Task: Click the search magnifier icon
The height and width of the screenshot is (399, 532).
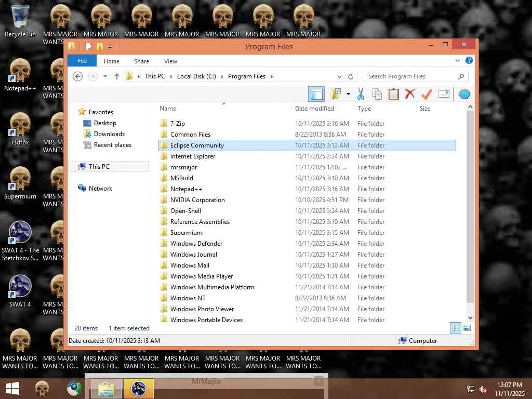Action: pyautogui.click(x=461, y=76)
